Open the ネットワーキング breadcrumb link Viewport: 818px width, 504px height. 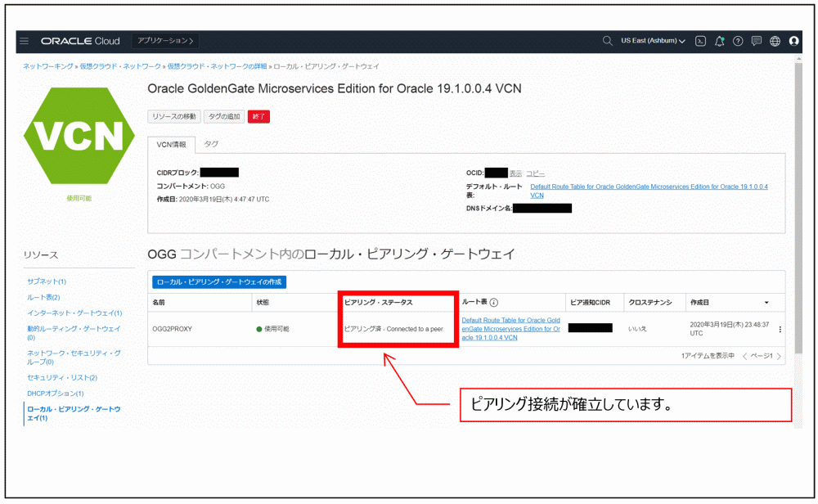point(48,66)
